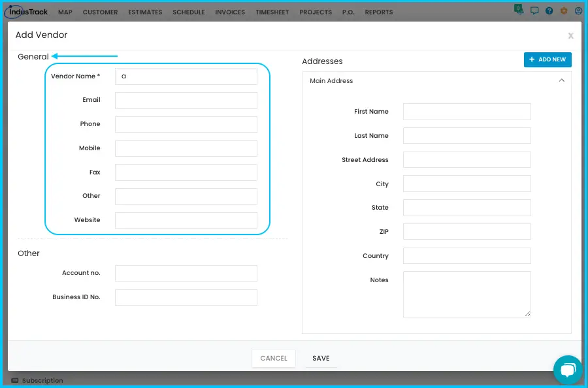The width and height of the screenshot is (588, 388).
Task: Open the MAP menu
Action: click(65, 12)
